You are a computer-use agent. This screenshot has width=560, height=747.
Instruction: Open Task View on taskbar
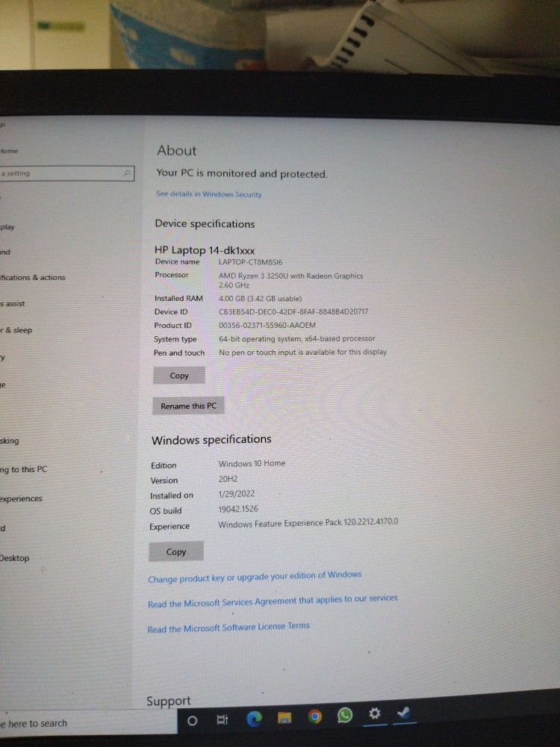[223, 719]
